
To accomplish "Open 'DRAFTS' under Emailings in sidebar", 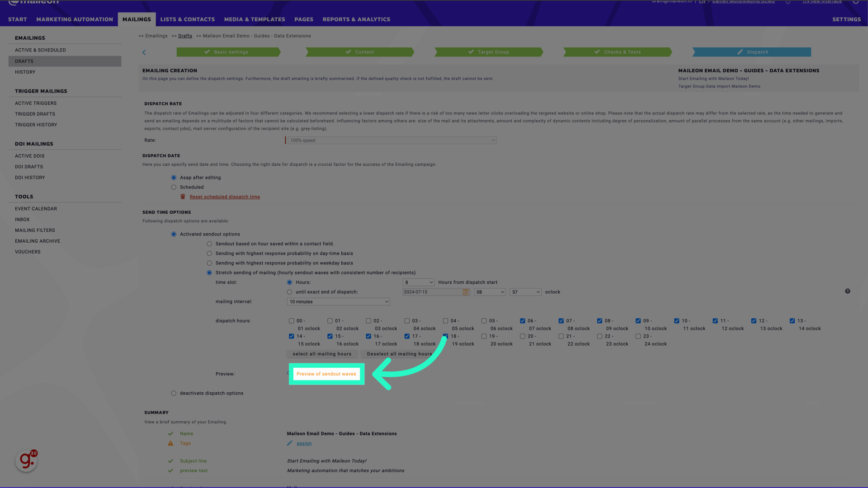I will (65, 61).
